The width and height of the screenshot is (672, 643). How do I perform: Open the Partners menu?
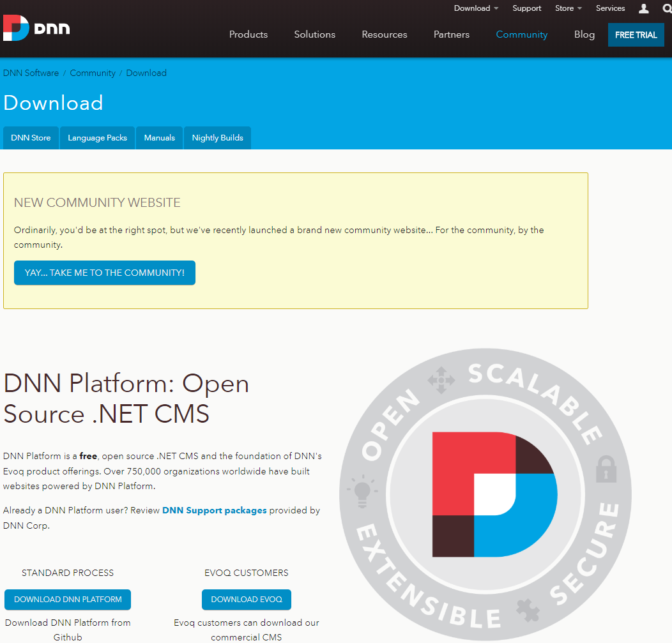pos(451,34)
